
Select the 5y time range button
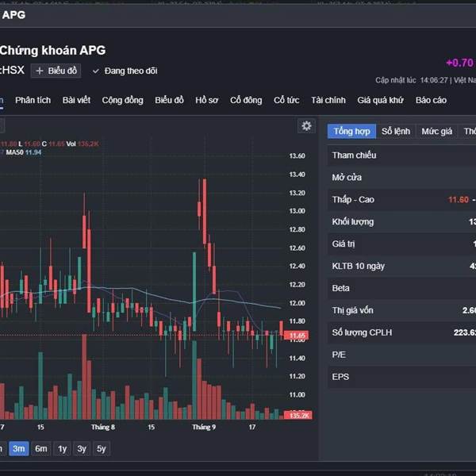(101, 448)
